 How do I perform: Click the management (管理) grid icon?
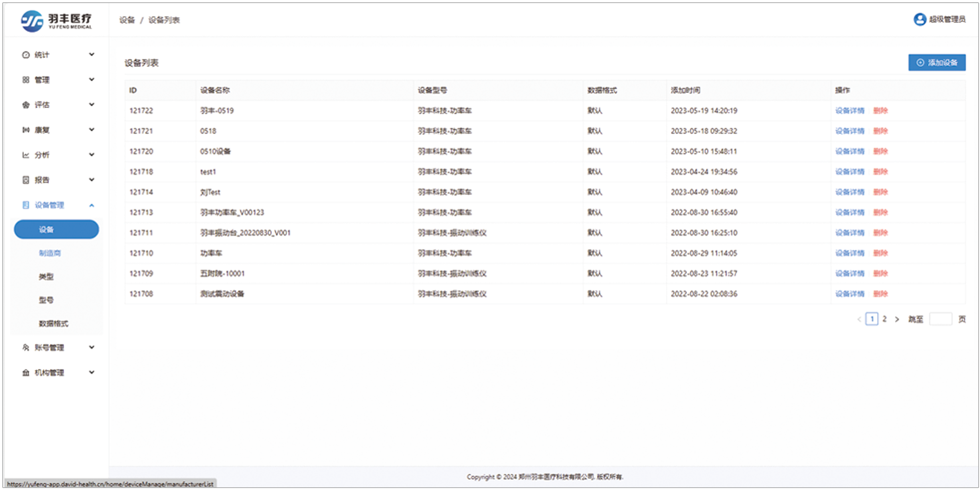26,80
